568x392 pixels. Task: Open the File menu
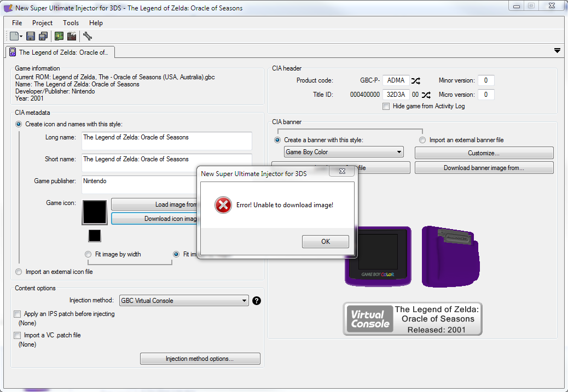[x=17, y=23]
